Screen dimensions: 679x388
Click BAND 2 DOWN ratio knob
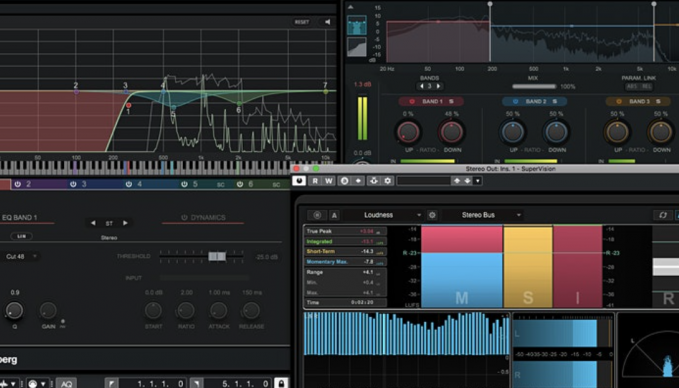(x=556, y=132)
